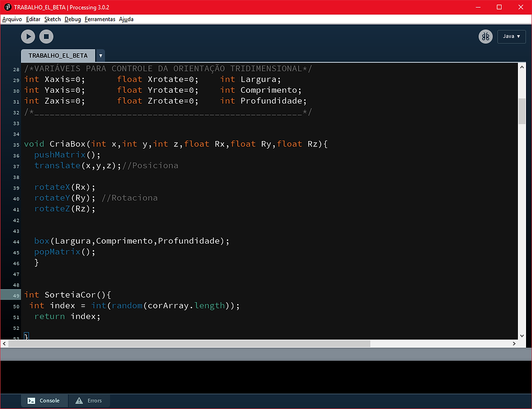Close the Processing window
This screenshot has height=409, width=532.
521,7
